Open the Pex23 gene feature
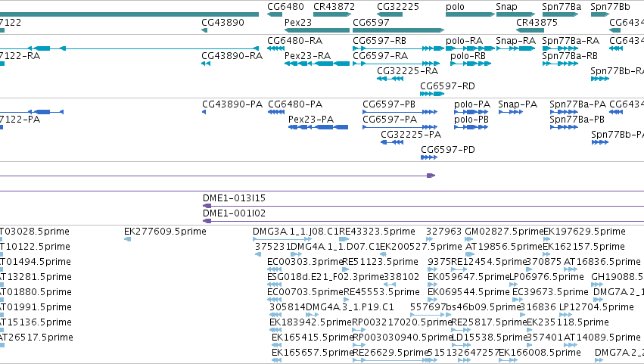 coord(316,30)
